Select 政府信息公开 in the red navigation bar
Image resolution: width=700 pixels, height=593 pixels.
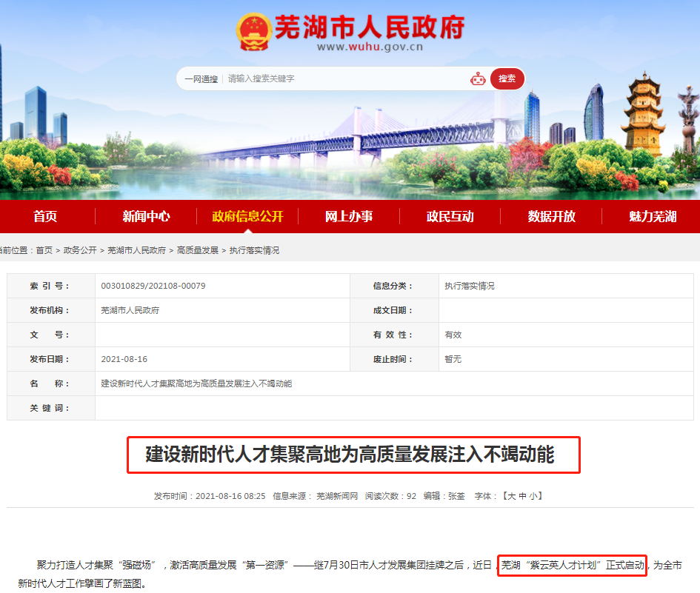[247, 216]
